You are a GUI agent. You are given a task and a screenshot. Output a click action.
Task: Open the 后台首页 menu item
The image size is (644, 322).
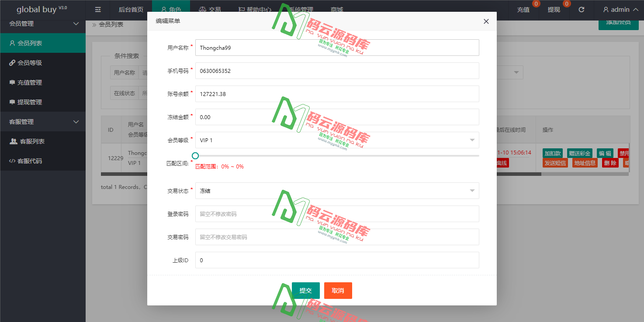pyautogui.click(x=131, y=9)
